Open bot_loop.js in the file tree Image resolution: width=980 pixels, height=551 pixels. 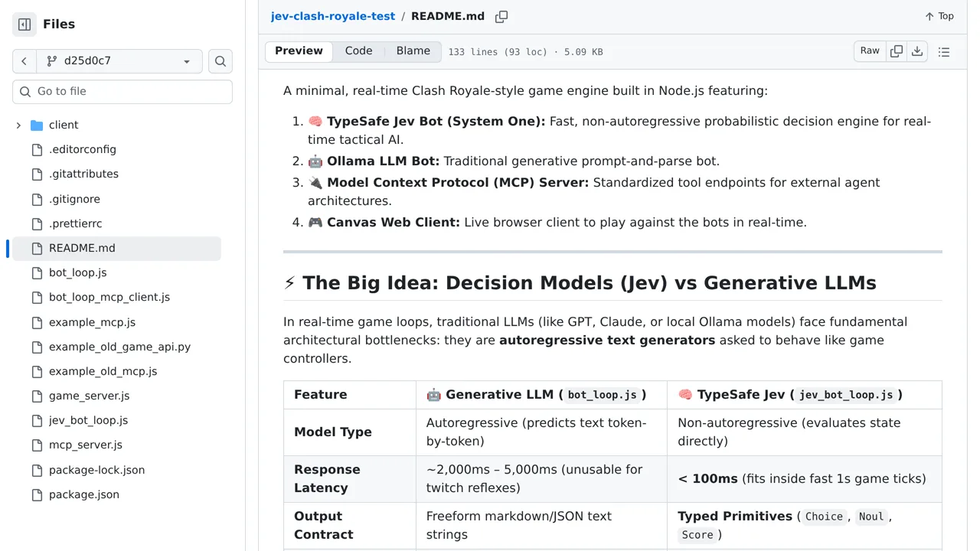point(77,273)
